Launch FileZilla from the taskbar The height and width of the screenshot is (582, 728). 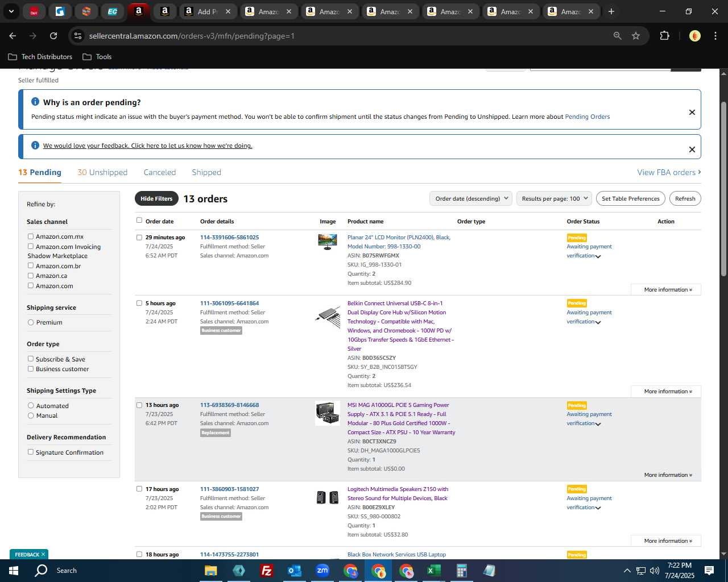266,571
